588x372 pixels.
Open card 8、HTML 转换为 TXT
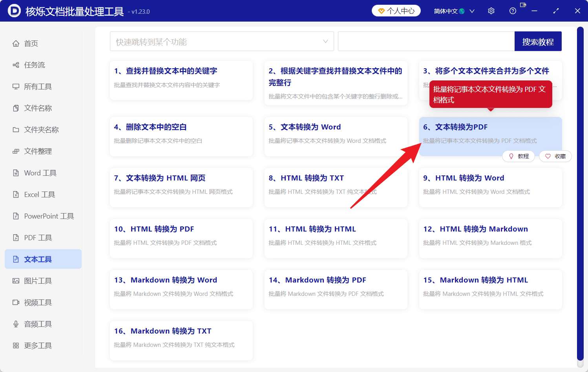[336, 188]
